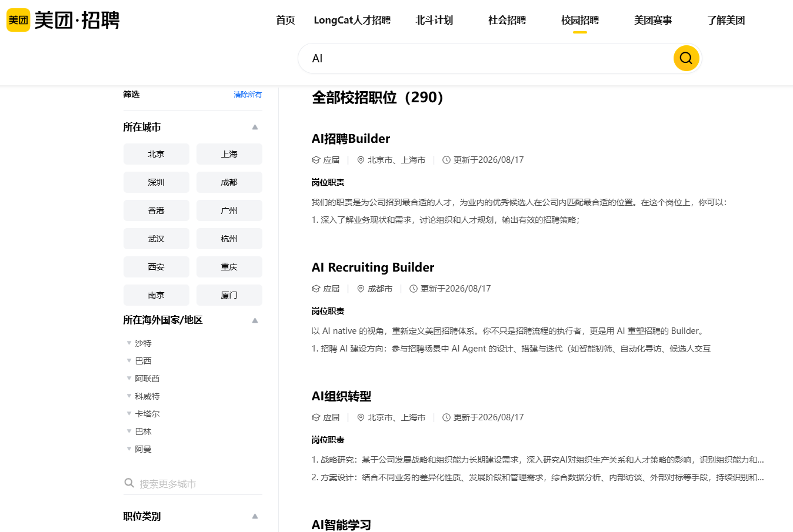Click the magnifier icon beside 搜索更多城市
The image size is (793, 532).
click(129, 483)
